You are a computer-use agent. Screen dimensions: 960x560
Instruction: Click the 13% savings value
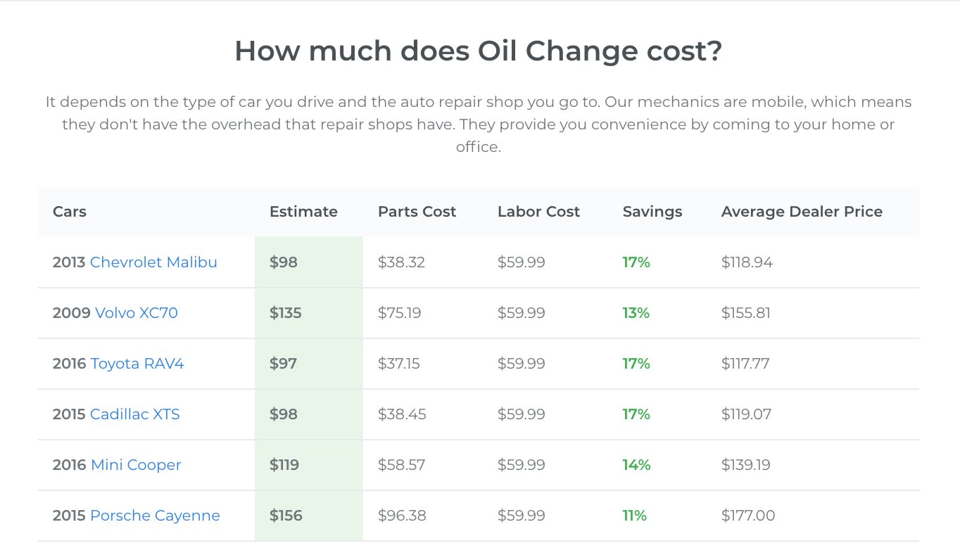(636, 313)
